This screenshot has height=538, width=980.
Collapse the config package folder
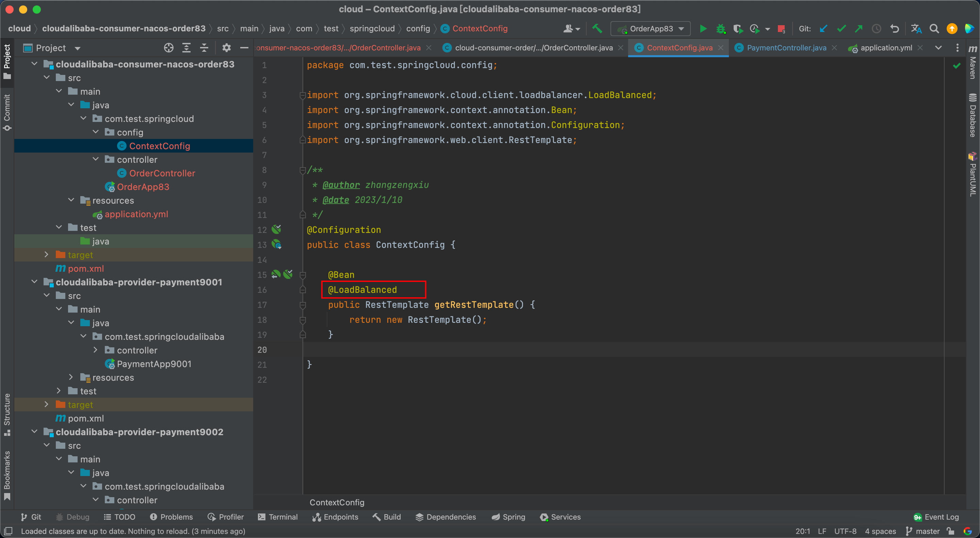click(96, 132)
